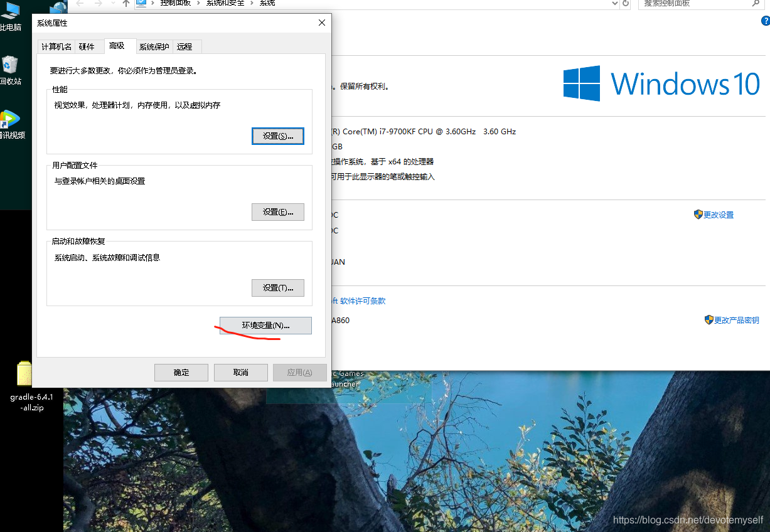Click the Windows 10 logo
The image size is (770, 532).
coord(661,83)
